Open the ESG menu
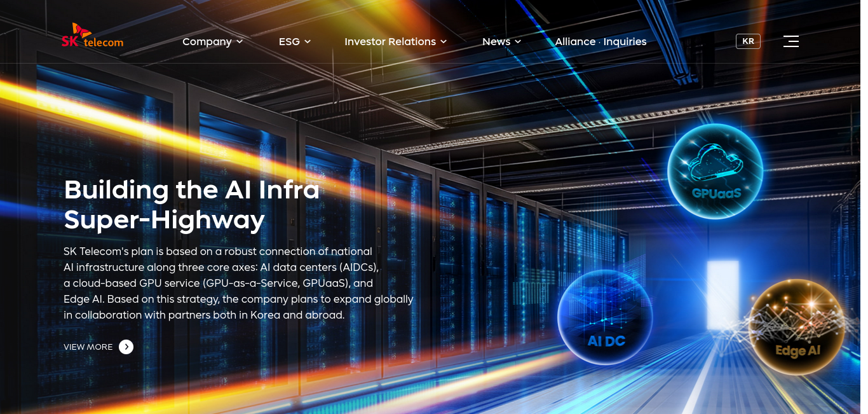The height and width of the screenshot is (414, 868). [x=295, y=41]
